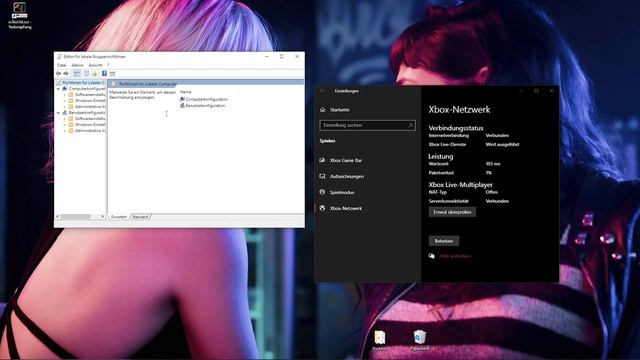
Task: Expand Administrative Vorlagen under Computerkonfiguration
Action: pos(64,107)
